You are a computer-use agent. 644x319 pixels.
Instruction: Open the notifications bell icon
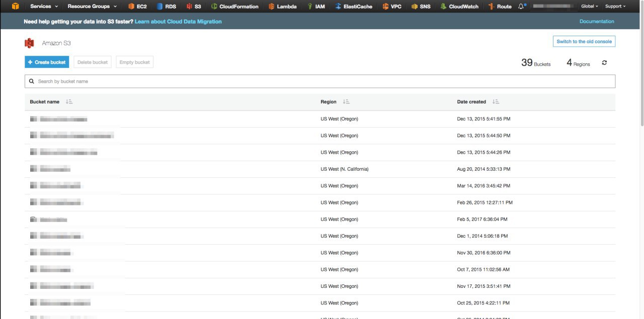coord(521,7)
